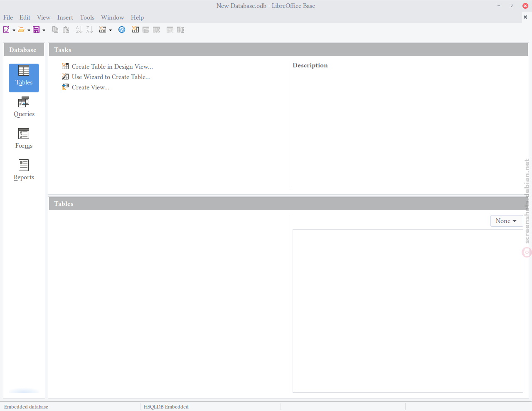Expand the New Form dropdown arrow

coord(110,30)
